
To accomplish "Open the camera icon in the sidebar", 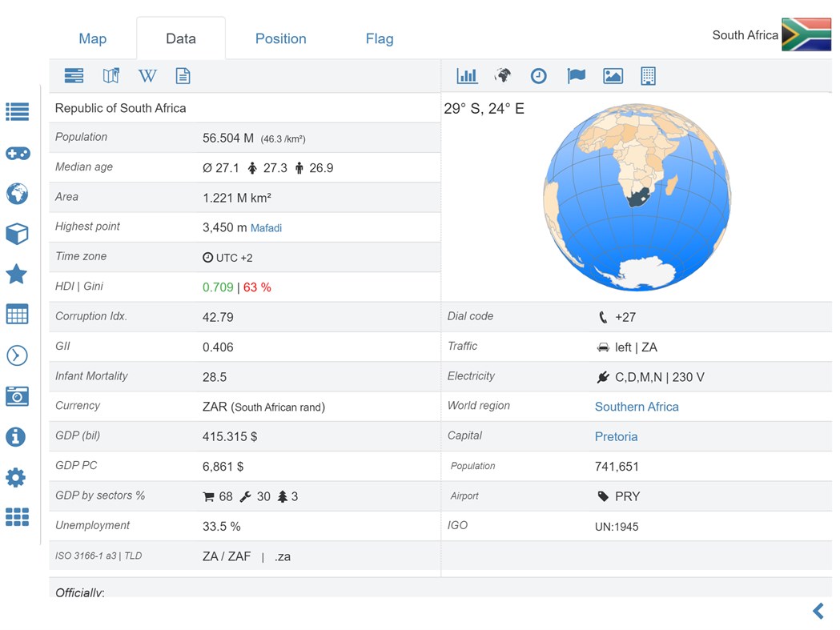I will tap(18, 396).
